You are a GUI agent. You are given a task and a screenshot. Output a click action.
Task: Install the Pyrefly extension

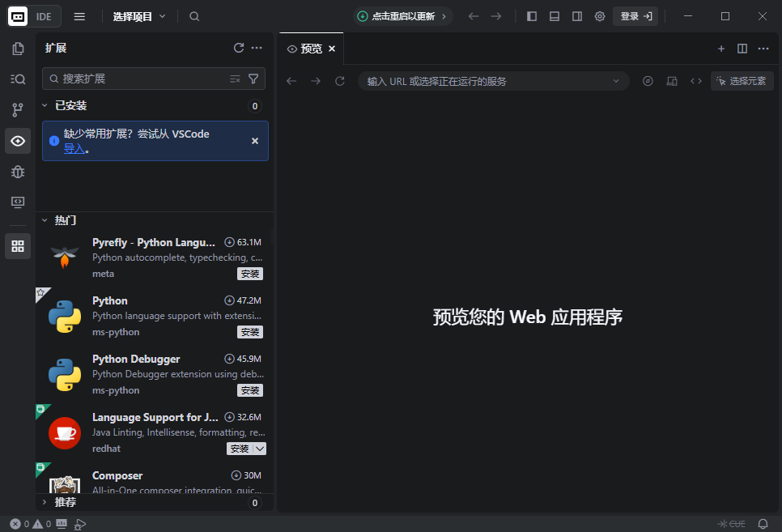coord(250,274)
